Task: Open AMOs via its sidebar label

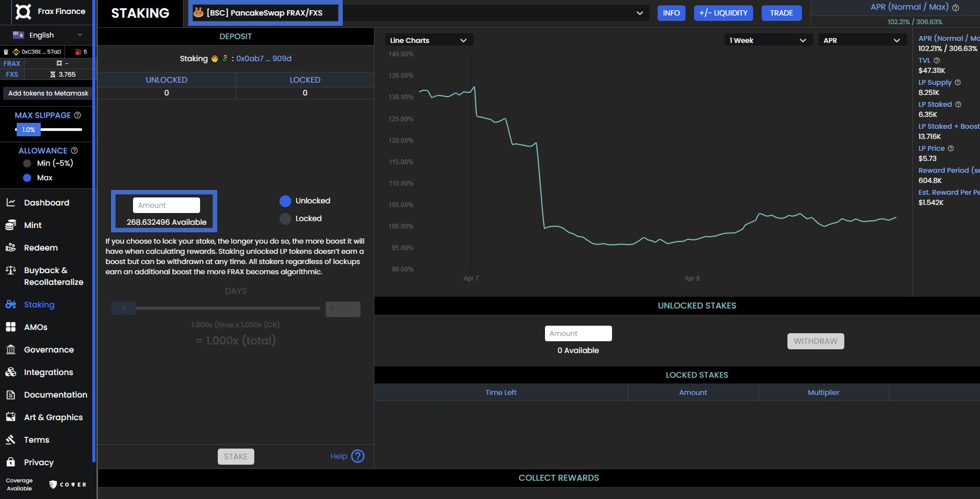Action: pyautogui.click(x=36, y=327)
